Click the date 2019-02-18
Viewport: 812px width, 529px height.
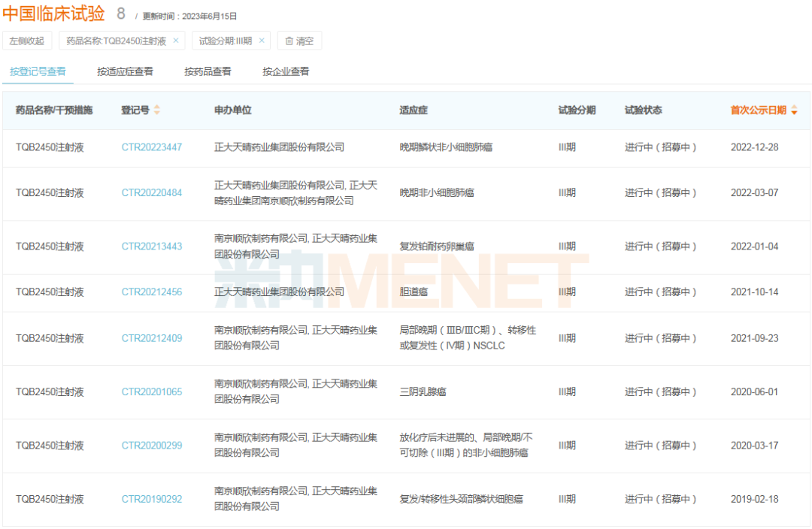(755, 499)
